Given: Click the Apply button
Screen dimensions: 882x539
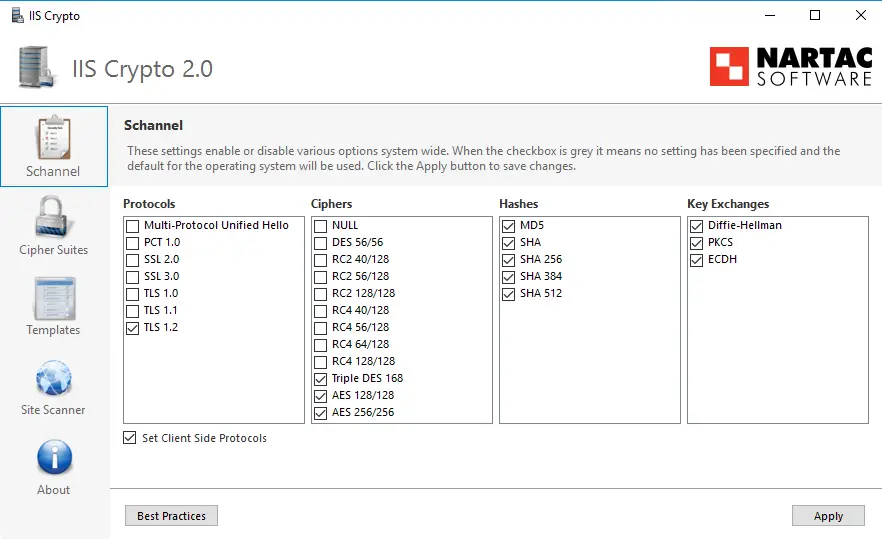Looking at the screenshot, I should [828, 515].
